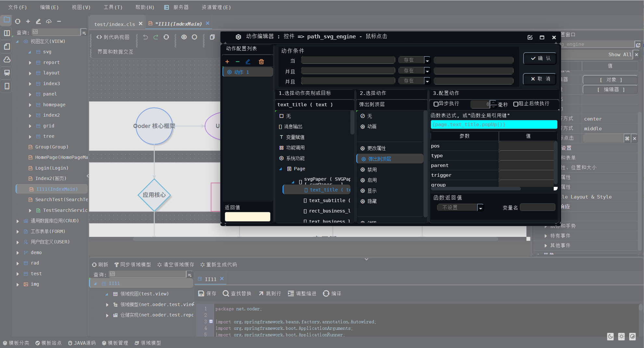Expand the homepage tree node
Image resolution: width=644 pixels, height=348 pixels.
[30, 105]
